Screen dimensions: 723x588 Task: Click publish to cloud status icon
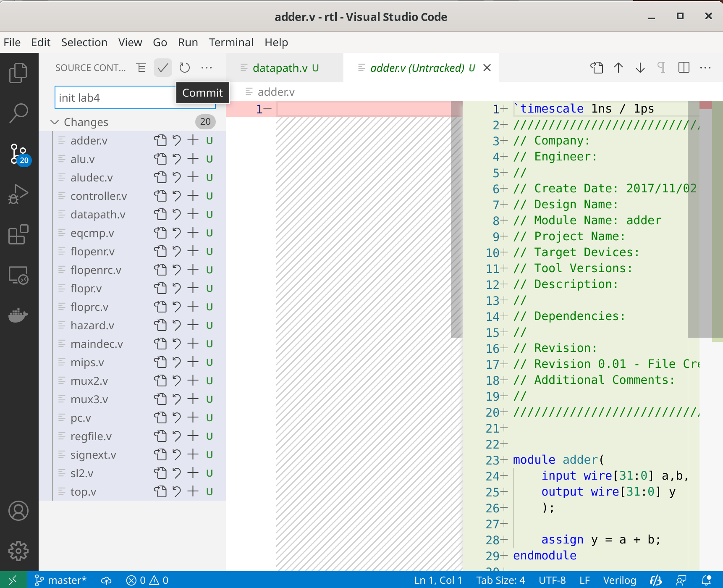point(107,580)
